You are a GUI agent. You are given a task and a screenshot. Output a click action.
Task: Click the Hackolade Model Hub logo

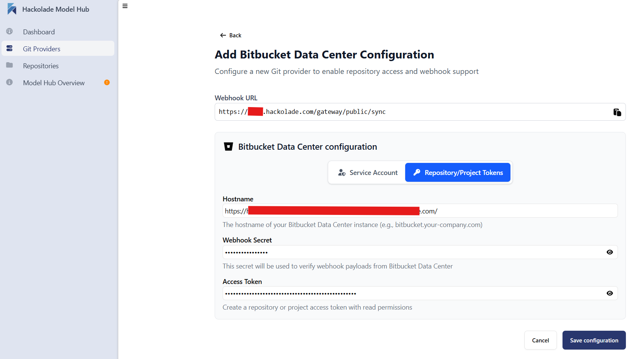[12, 9]
